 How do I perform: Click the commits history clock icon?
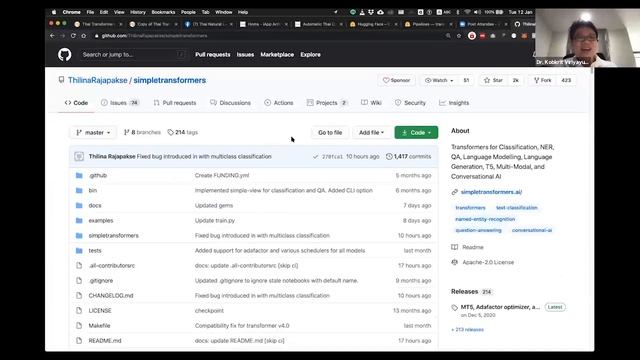click(389, 156)
